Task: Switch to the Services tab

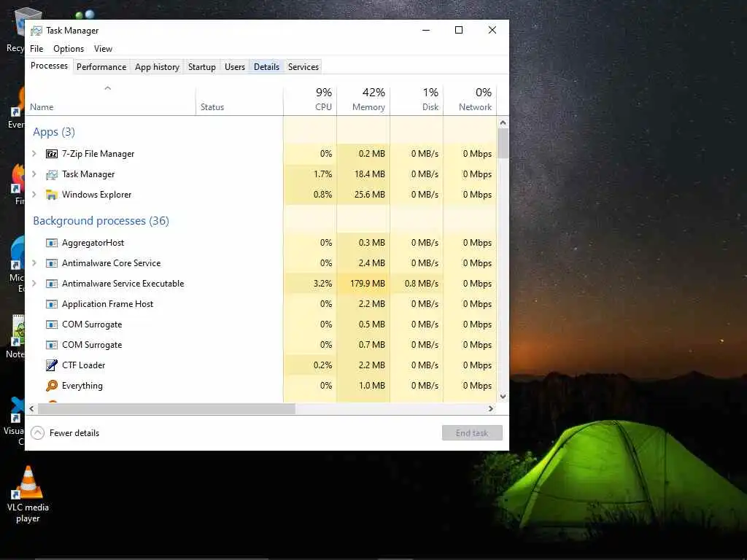Action: (303, 66)
